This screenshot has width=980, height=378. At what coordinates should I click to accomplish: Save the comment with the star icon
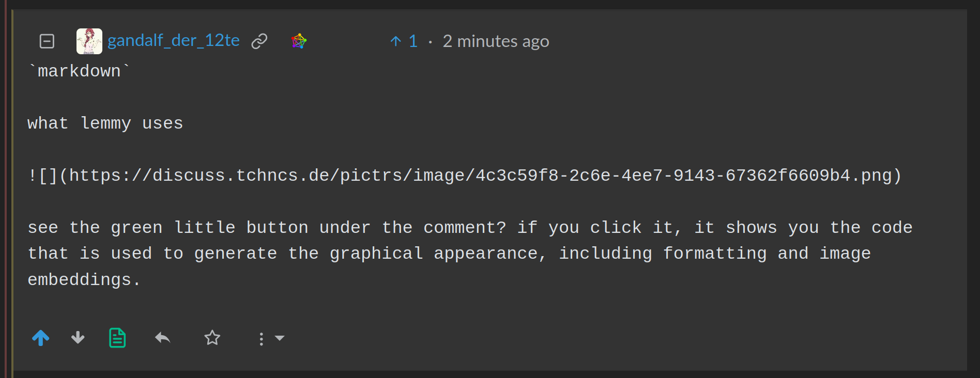[212, 338]
